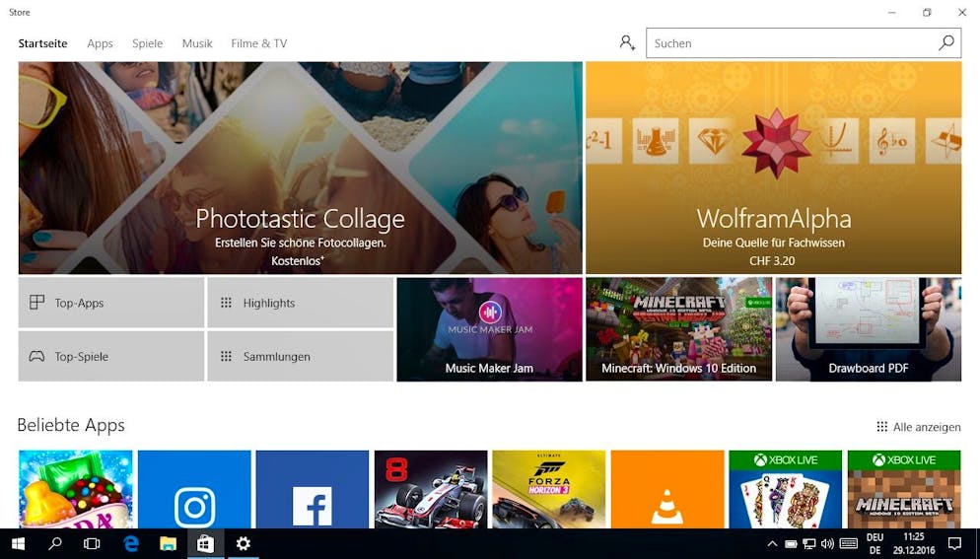Click the battery tray icon
The height and width of the screenshot is (559, 980).
(x=791, y=544)
